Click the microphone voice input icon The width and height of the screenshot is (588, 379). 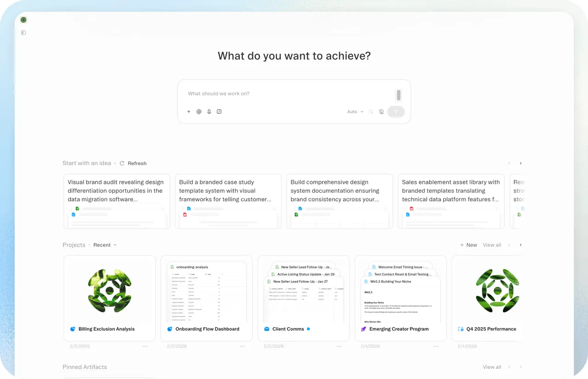tap(209, 111)
